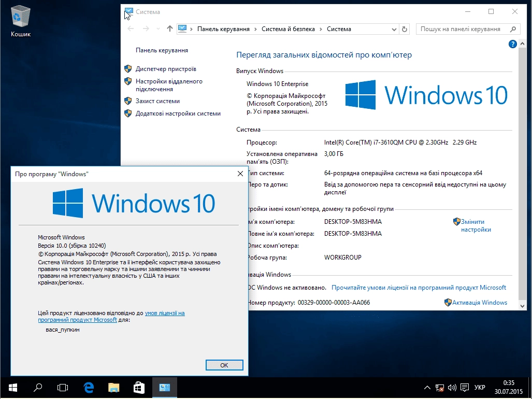Click the Forward arrow in the Система window
532x399 pixels.
[x=146, y=29]
